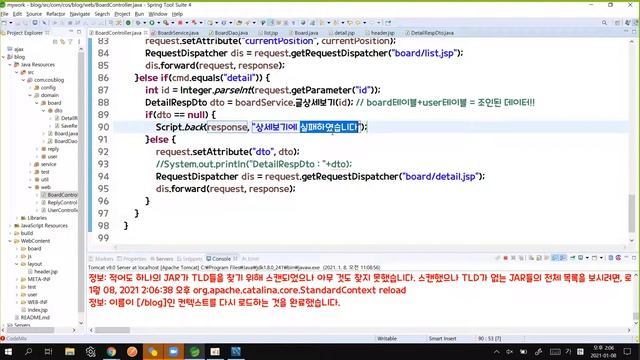
Task: Open the Help menu
Action: pyautogui.click(x=177, y=14)
